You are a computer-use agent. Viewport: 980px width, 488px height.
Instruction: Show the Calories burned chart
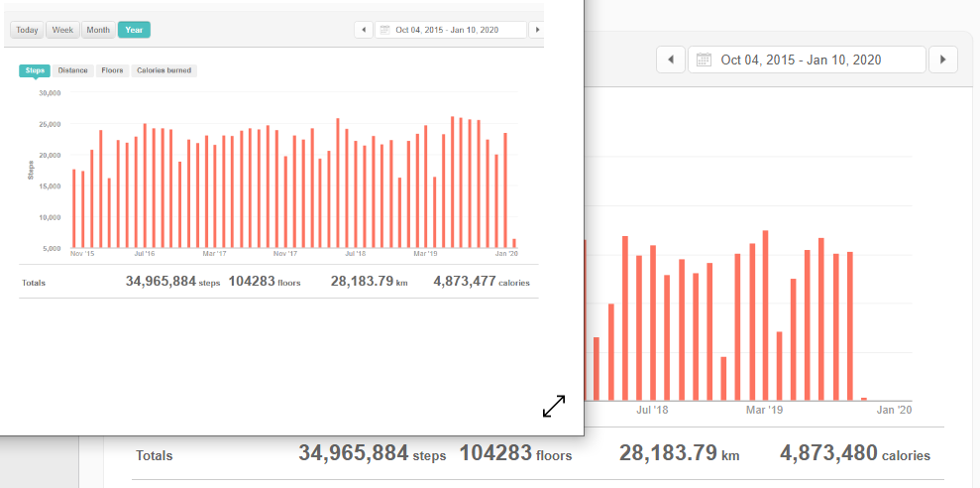pos(164,70)
